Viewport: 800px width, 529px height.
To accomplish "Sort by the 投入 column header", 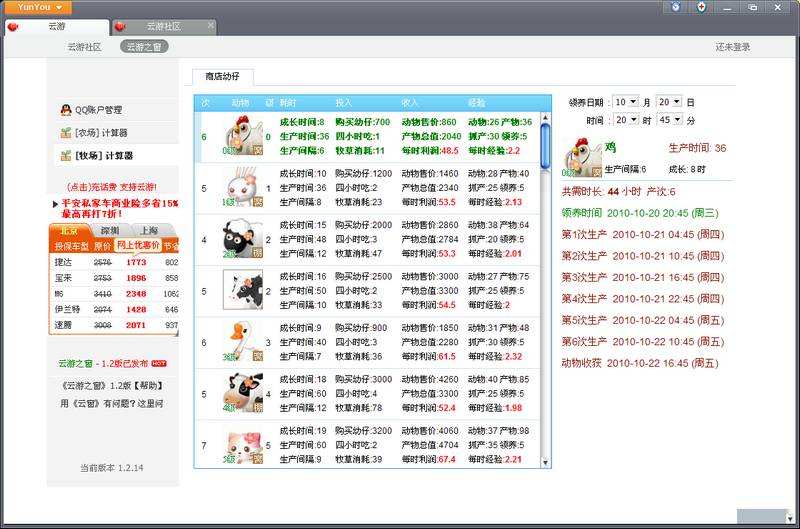I will coord(343,103).
